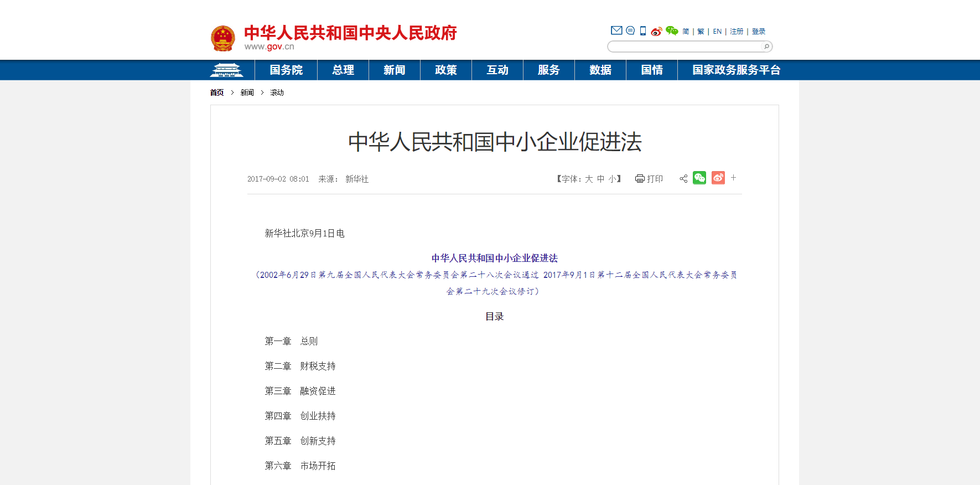
Task: Open the 互动 navigation menu
Action: [x=497, y=70]
